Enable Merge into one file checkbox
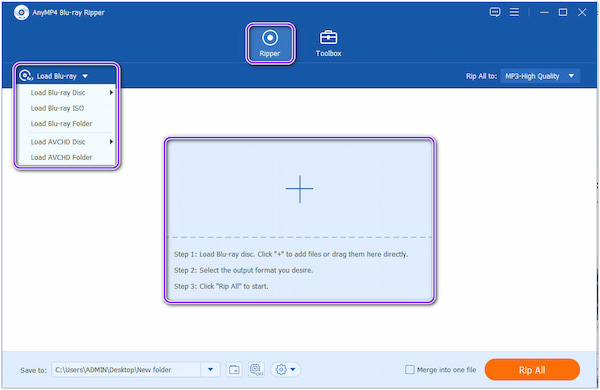Viewport: 600px width, 390px height. (x=409, y=370)
